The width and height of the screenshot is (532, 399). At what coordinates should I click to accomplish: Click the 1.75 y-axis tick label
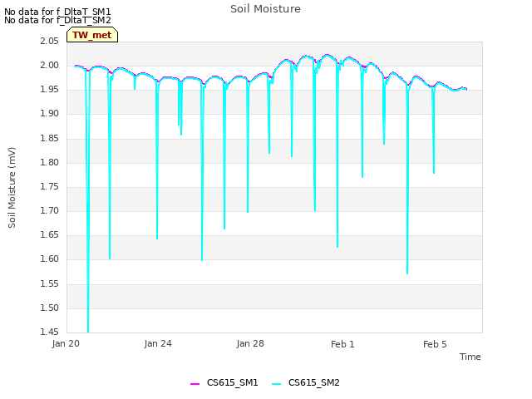pos(49,186)
